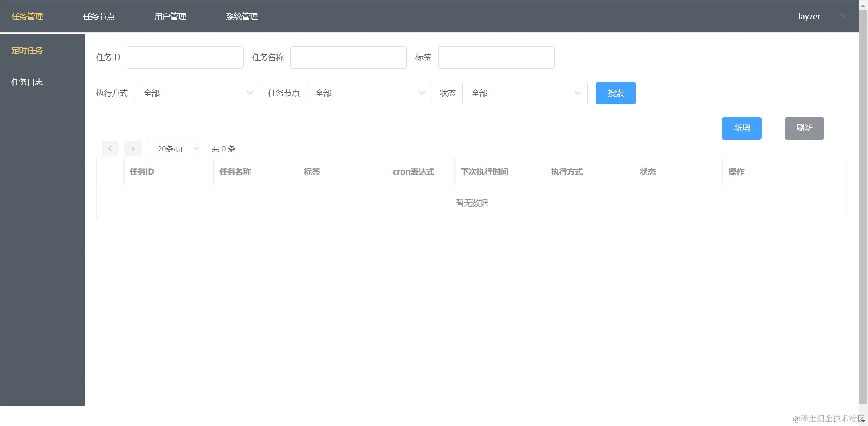Go to previous page arrow

pyautogui.click(x=110, y=148)
